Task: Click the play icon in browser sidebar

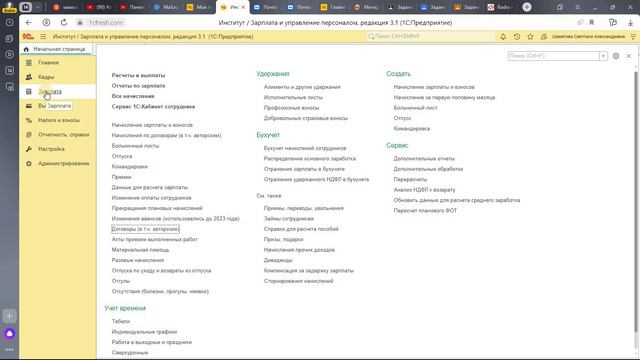Action: pyautogui.click(x=9, y=54)
